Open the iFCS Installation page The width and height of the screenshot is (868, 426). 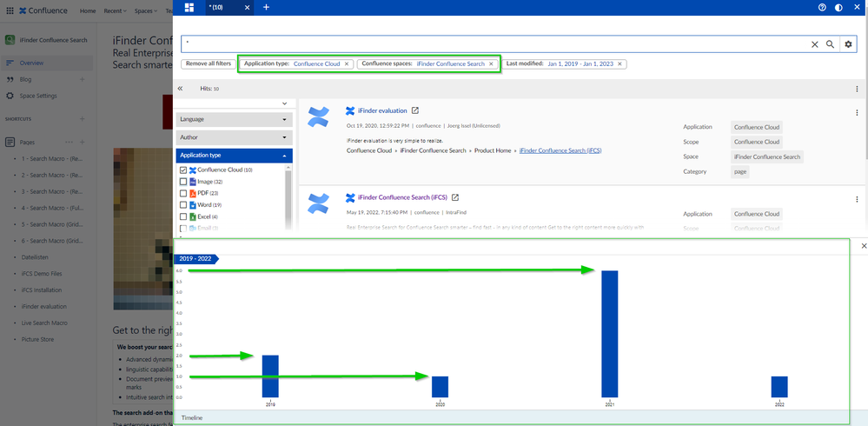pos(42,290)
